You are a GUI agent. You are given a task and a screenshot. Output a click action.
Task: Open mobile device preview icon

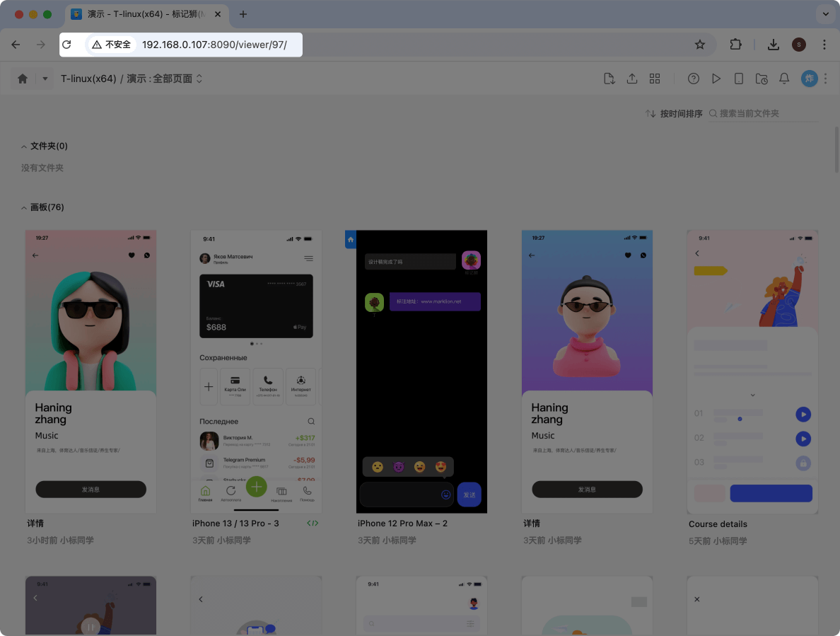click(739, 79)
